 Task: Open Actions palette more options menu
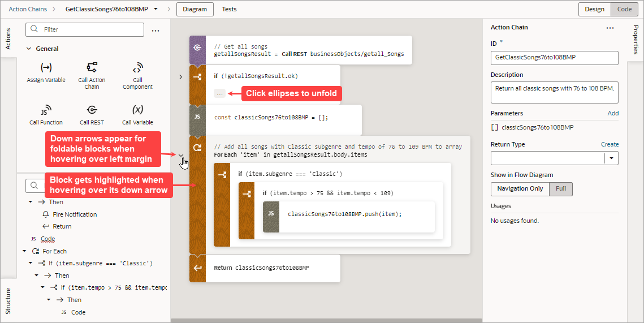click(155, 31)
